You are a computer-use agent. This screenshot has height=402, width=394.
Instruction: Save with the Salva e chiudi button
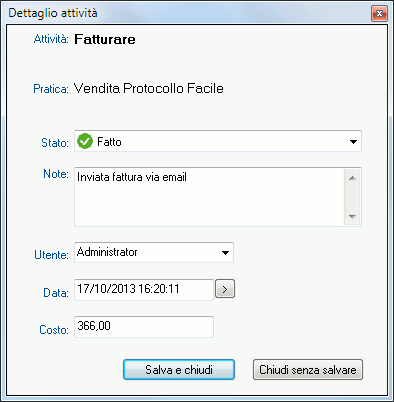click(179, 369)
